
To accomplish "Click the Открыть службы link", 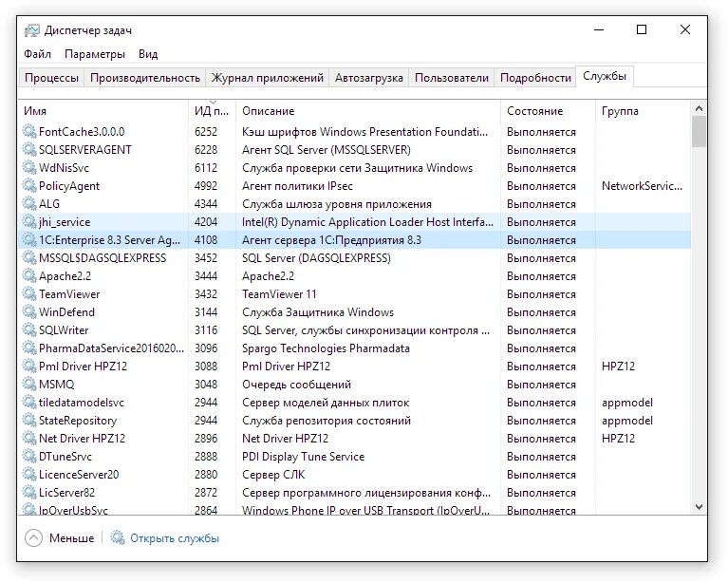I will tap(175, 538).
